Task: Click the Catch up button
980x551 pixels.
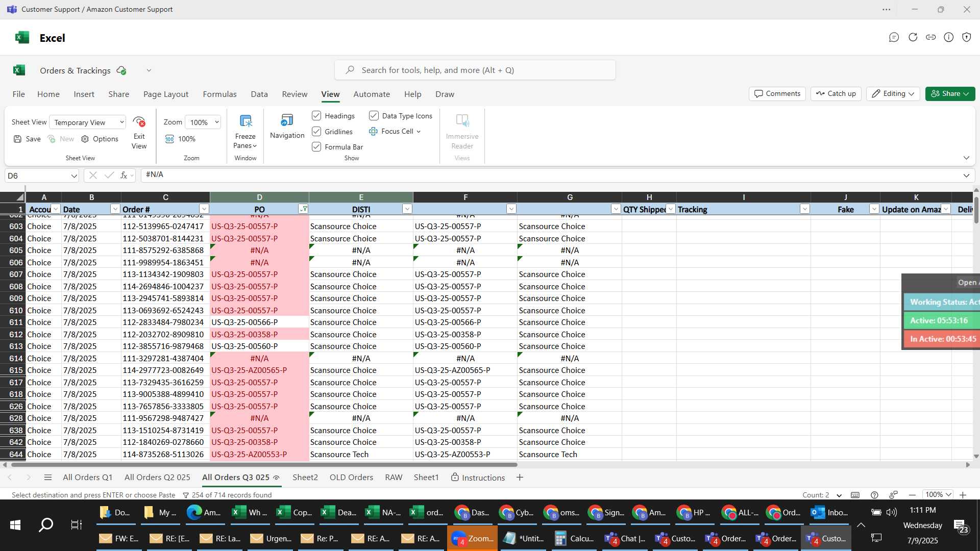Action: [836, 94]
